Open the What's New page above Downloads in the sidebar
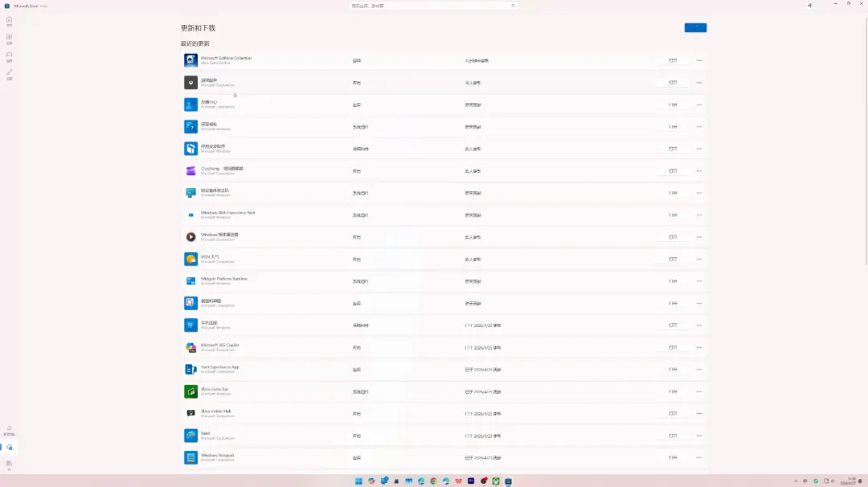Image resolution: width=868 pixels, height=487 pixels. coord(9,430)
